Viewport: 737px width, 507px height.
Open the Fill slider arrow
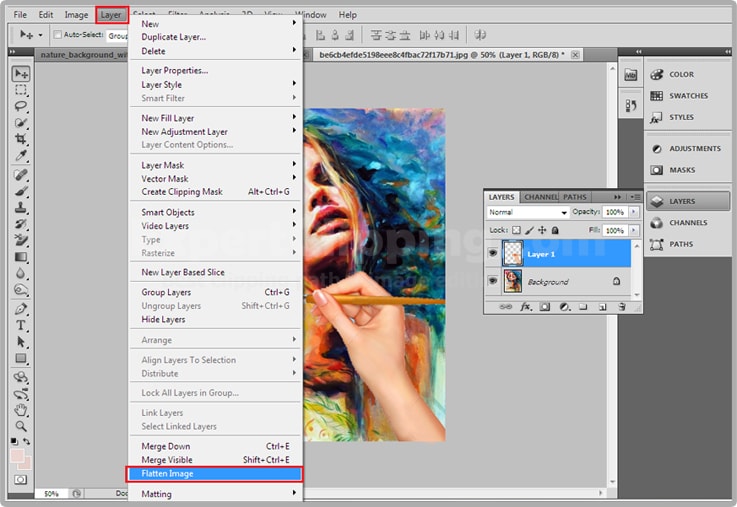tap(634, 230)
